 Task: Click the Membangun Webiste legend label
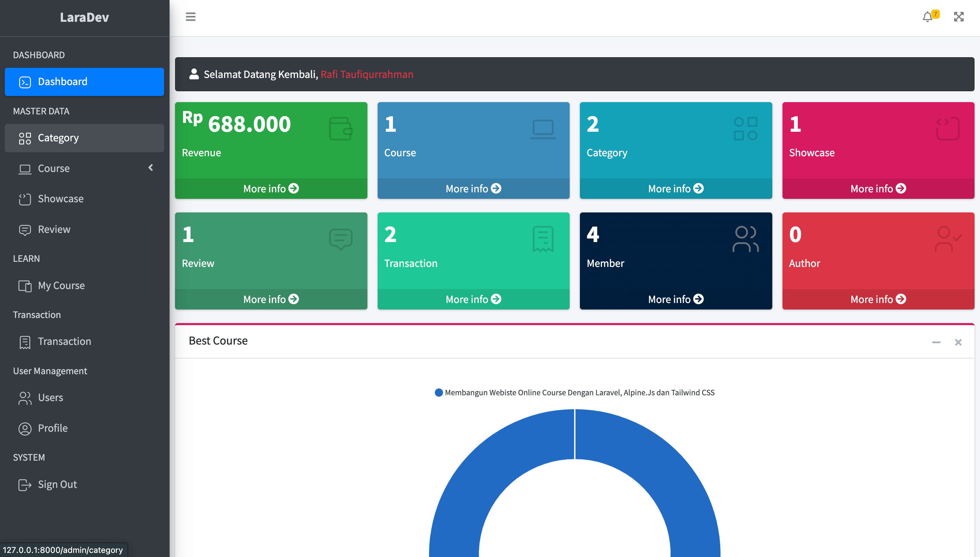tap(580, 393)
